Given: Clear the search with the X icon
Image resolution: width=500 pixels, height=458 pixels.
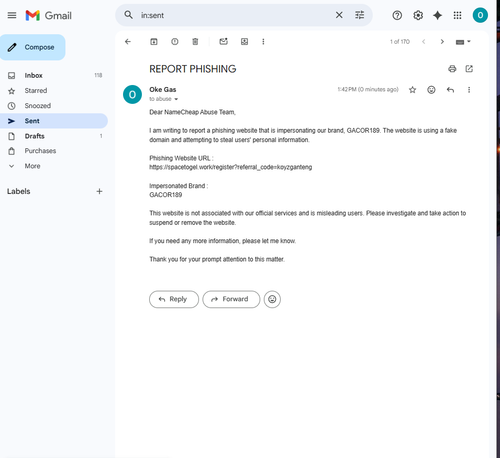Looking at the screenshot, I should [339, 15].
